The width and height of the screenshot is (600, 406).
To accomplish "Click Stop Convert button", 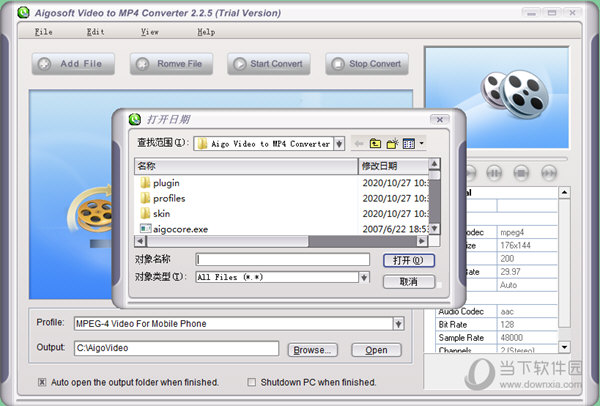I will click(367, 64).
